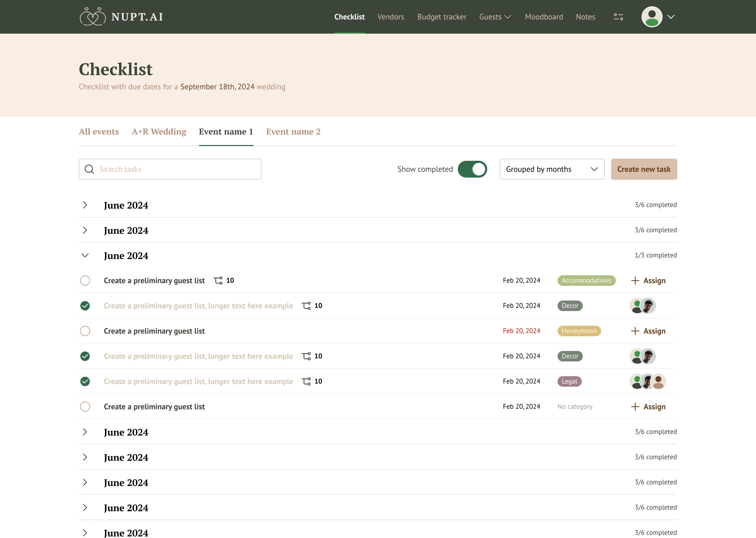Open the Grouped by months dropdown
The width and height of the screenshot is (756, 538).
tap(552, 169)
